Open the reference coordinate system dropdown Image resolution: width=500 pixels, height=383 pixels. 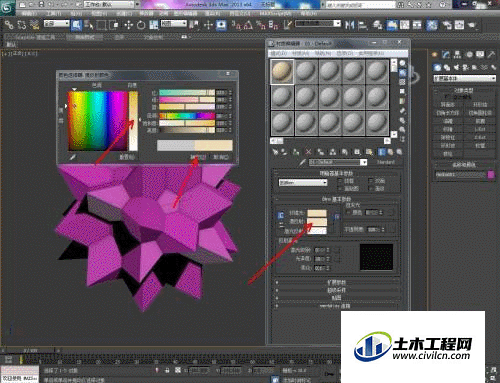(x=174, y=24)
